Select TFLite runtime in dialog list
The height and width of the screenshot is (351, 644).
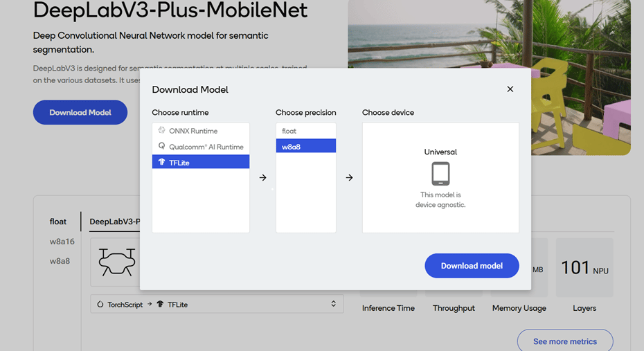[x=201, y=162]
